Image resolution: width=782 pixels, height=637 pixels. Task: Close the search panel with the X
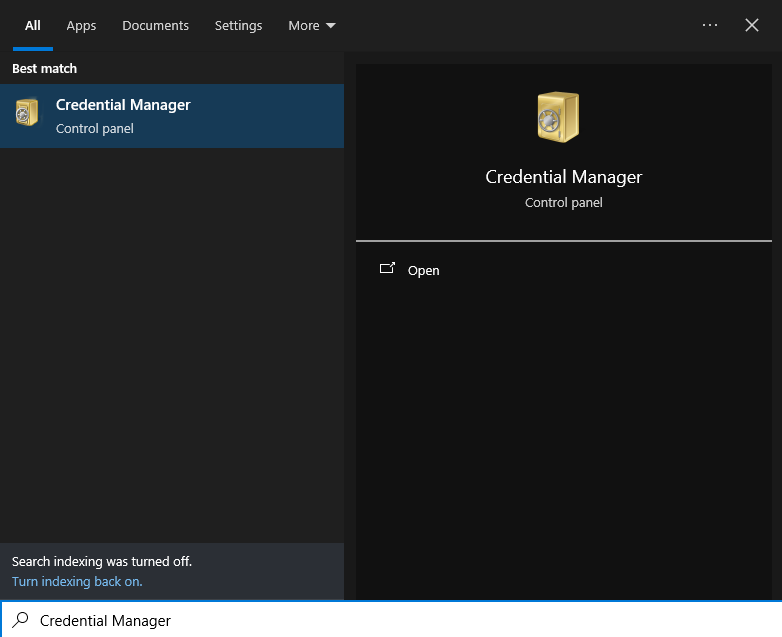(752, 25)
